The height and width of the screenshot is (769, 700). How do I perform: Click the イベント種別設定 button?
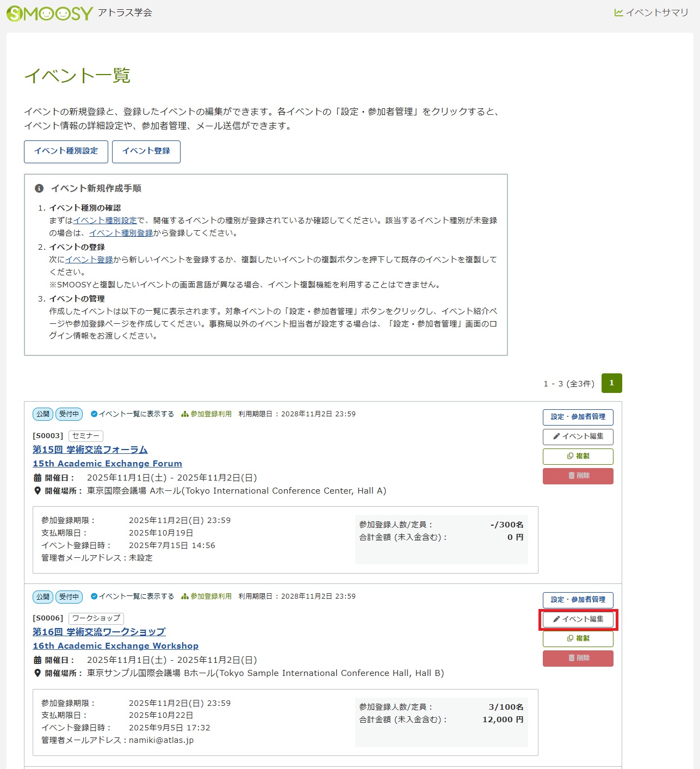click(66, 151)
